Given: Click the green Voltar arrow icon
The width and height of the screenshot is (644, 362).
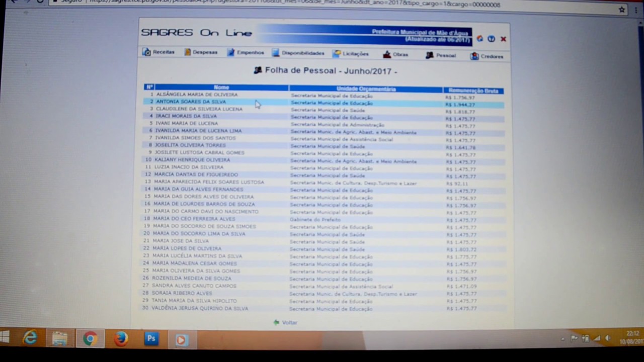Looking at the screenshot, I should coord(276,322).
